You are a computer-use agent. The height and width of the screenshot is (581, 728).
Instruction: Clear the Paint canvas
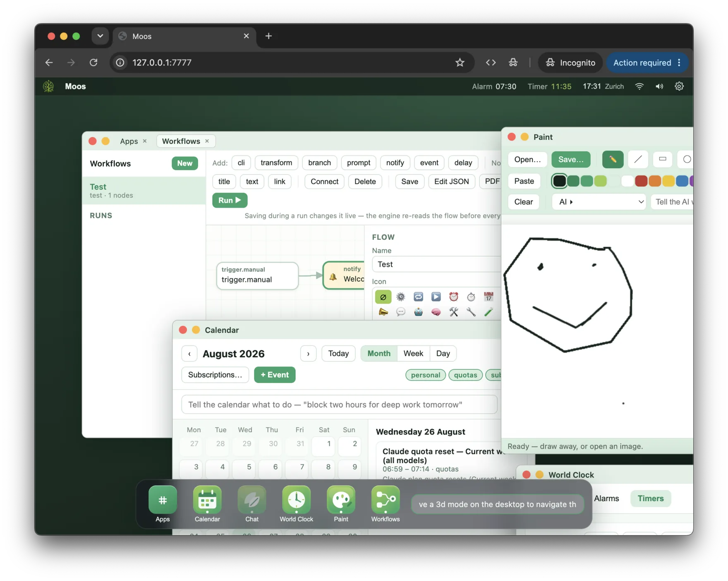[x=523, y=202]
